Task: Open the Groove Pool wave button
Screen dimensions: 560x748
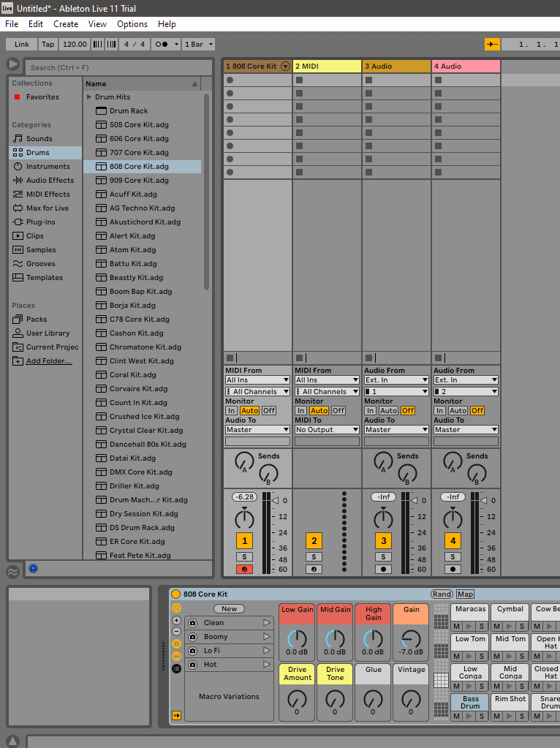Action: point(13,571)
